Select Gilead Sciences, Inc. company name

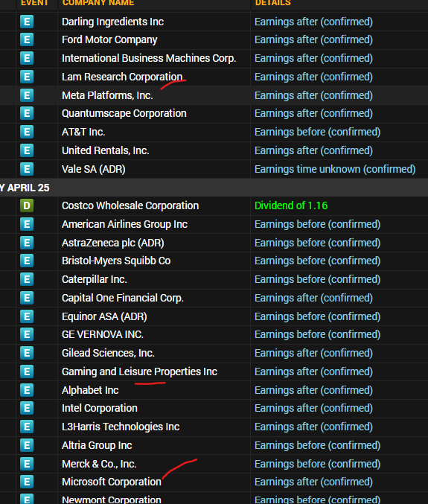coord(108,354)
